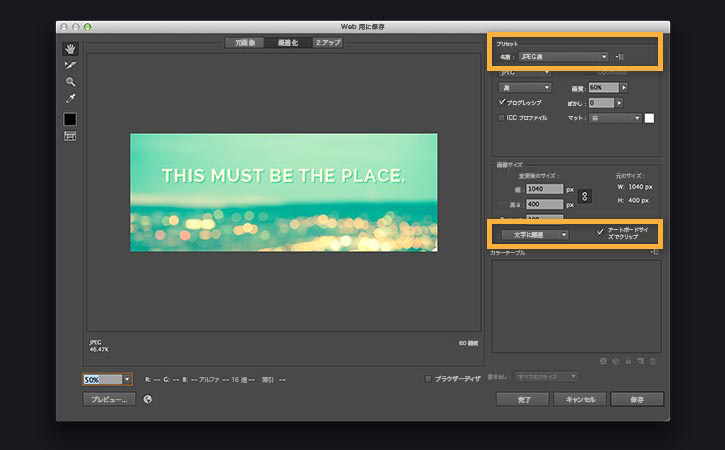Open the JPEG preset name dropdown
The width and height of the screenshot is (725, 450).
click(564, 57)
